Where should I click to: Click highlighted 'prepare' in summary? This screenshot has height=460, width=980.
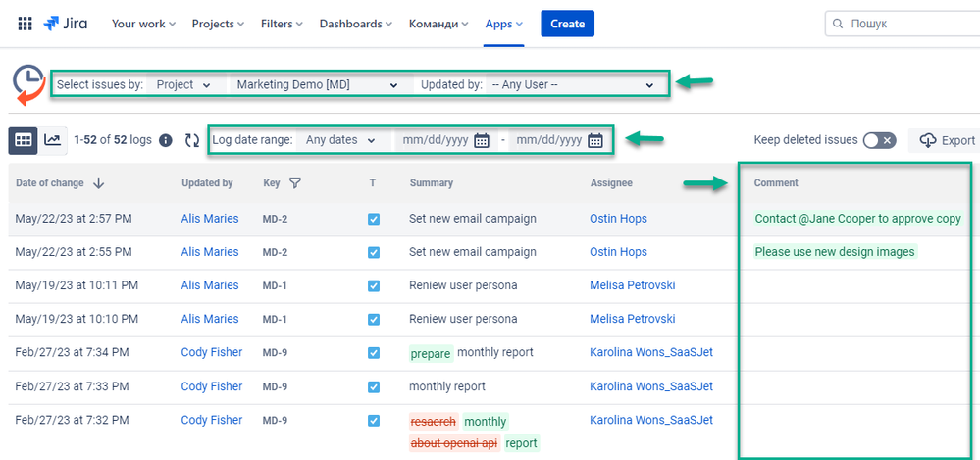432,354
